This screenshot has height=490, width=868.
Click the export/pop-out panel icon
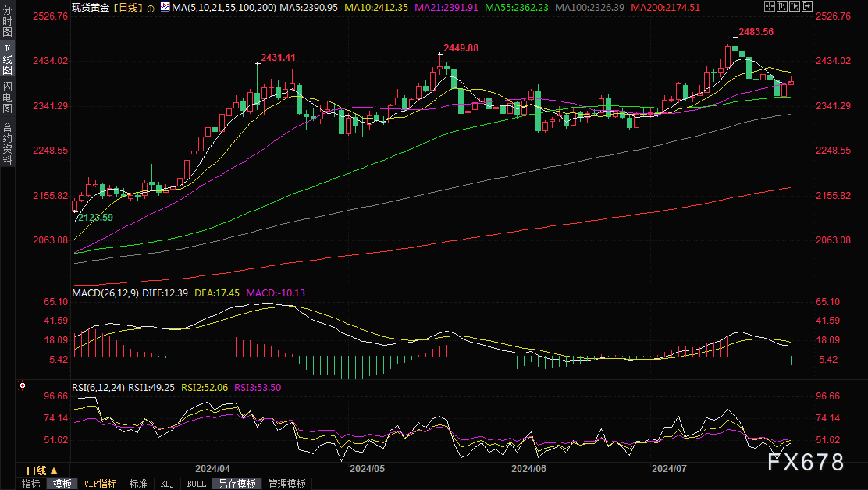tap(807, 7)
